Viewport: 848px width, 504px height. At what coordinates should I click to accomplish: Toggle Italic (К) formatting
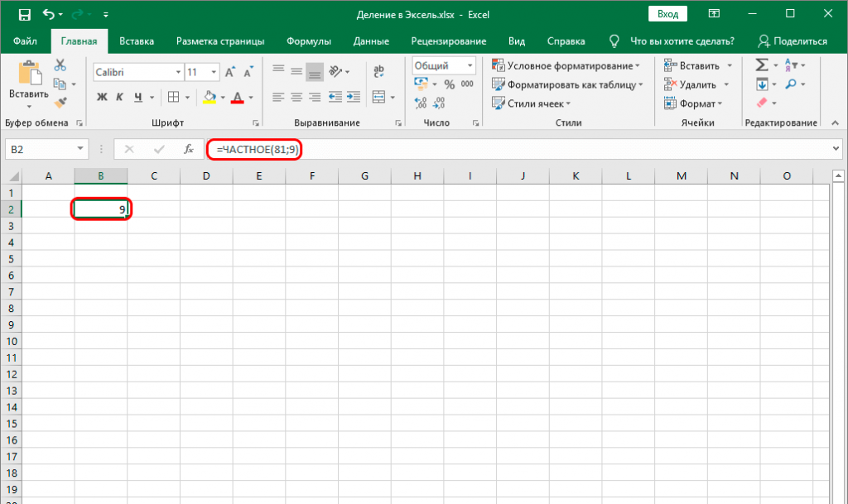[121, 97]
